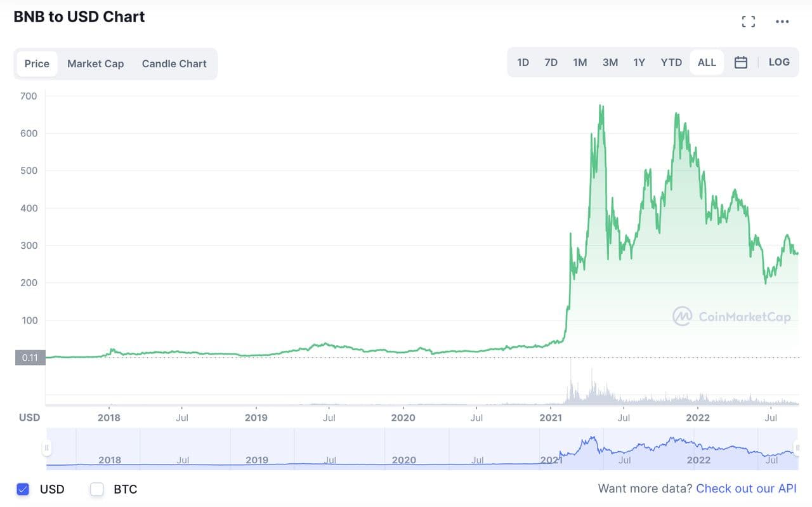Follow the Check out our API link
Image resolution: width=812 pixels, height=507 pixels.
pyautogui.click(x=746, y=489)
